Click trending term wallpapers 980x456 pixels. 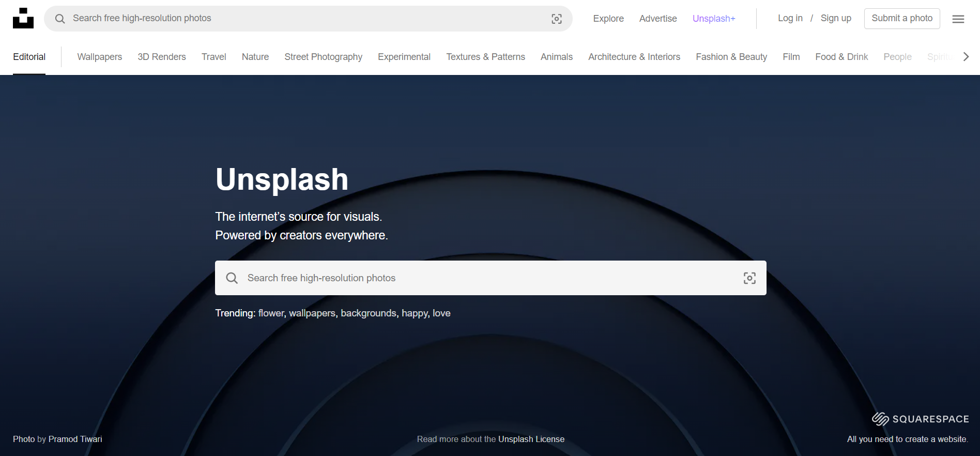312,313
